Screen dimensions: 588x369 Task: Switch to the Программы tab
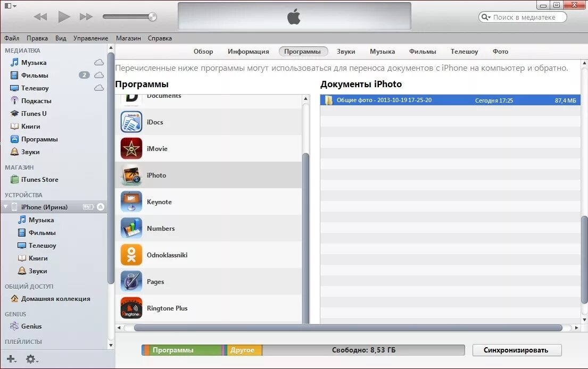(x=303, y=52)
